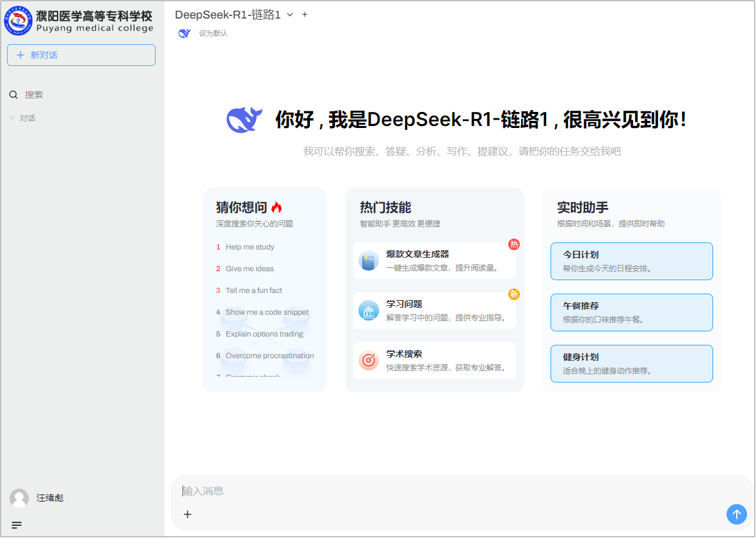
Task: Click 设为默认 to set default model
Action: click(x=213, y=33)
